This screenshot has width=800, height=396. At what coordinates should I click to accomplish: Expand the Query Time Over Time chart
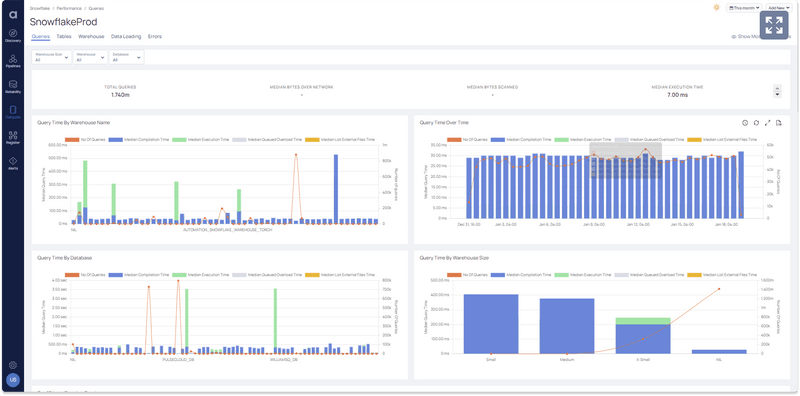tap(767, 122)
